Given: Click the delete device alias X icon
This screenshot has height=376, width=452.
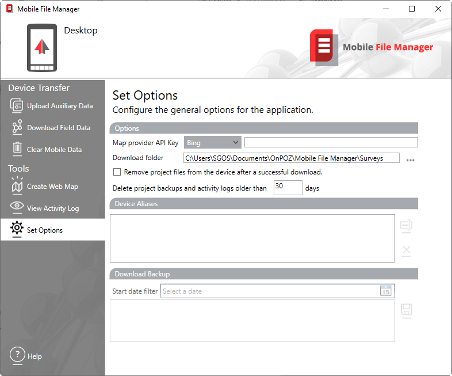Looking at the screenshot, I should [406, 251].
